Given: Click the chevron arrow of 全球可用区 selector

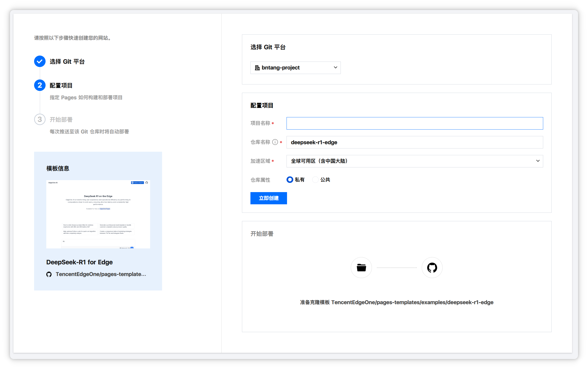Looking at the screenshot, I should 538,161.
